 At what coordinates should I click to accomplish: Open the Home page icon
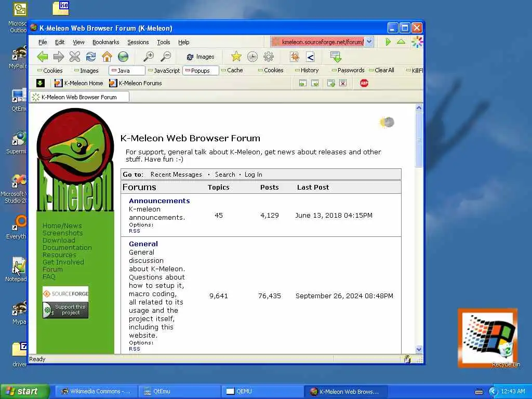(107, 57)
